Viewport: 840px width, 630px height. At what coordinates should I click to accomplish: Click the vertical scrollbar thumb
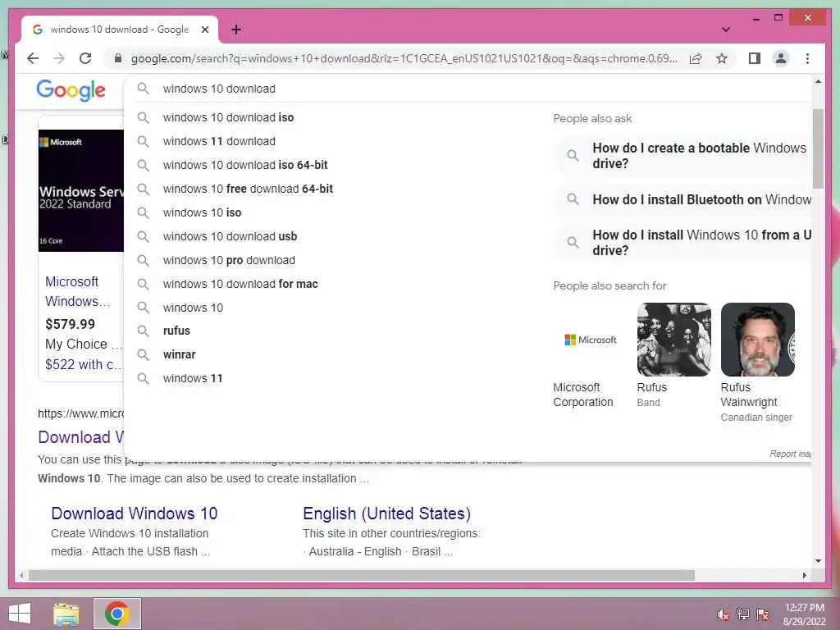tap(818, 148)
